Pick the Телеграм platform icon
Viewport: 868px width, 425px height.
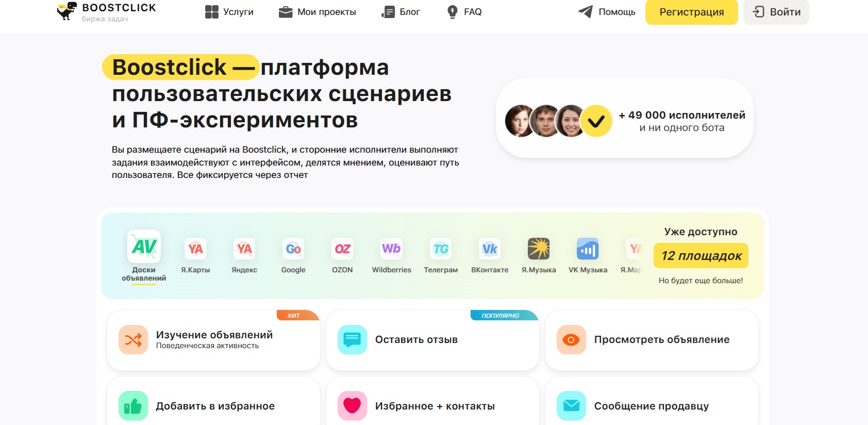441,249
